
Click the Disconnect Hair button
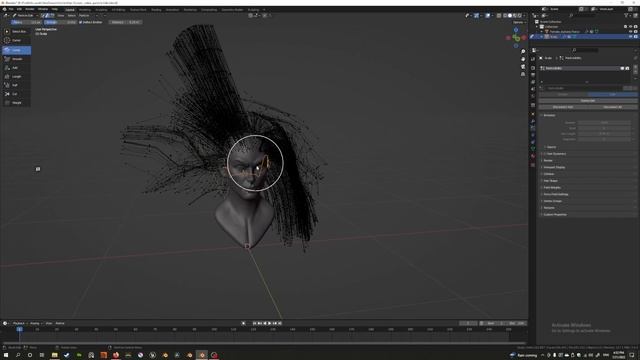(x=563, y=107)
